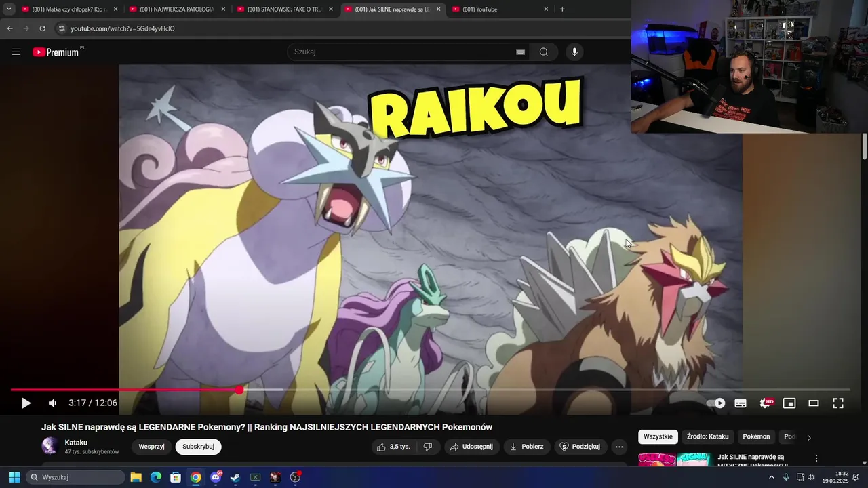Like the video with 3,5 tys. likes
The height and width of the screenshot is (488, 868).
[393, 447]
